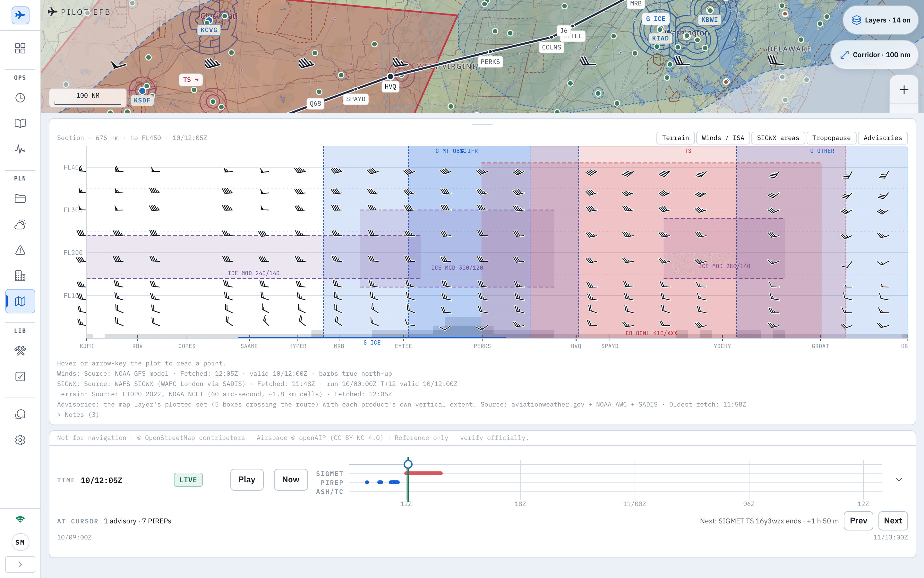The width and height of the screenshot is (924, 578).
Task: Click the section panel drag handle
Action: (x=482, y=125)
